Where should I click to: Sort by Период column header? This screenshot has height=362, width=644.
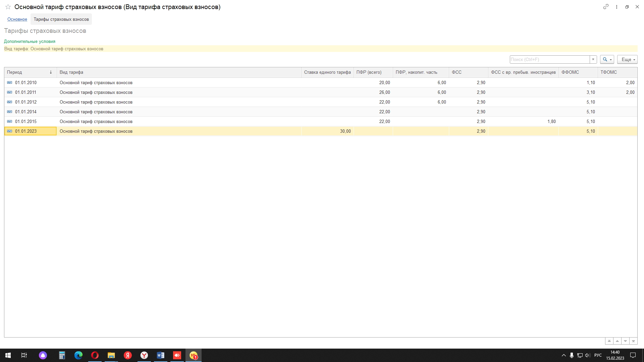pos(29,72)
